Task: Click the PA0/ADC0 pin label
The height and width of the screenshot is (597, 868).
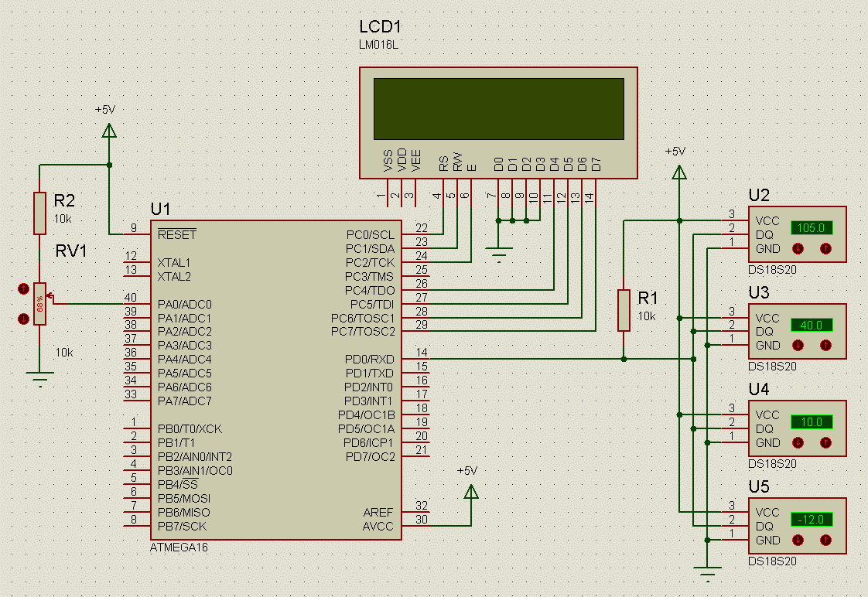Action: click(184, 305)
